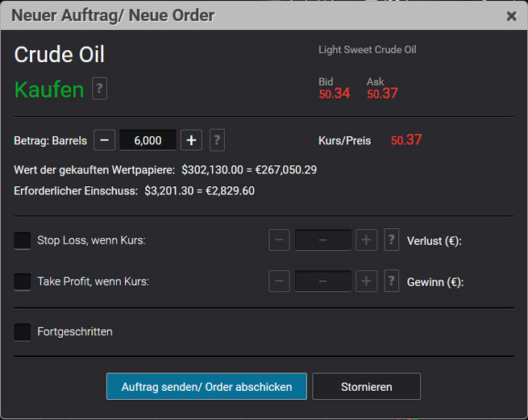
Task: Tick the Fortgeschritten checkbox
Action: coord(23,332)
